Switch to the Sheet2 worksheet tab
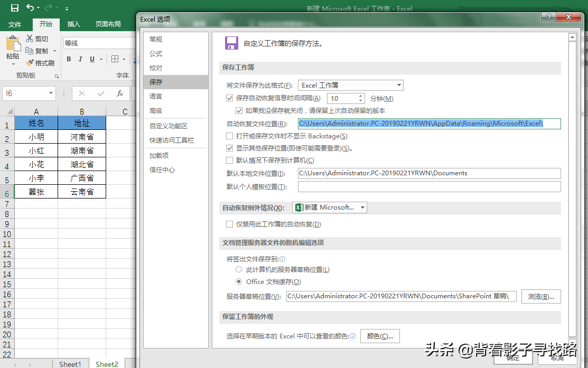 107,364
